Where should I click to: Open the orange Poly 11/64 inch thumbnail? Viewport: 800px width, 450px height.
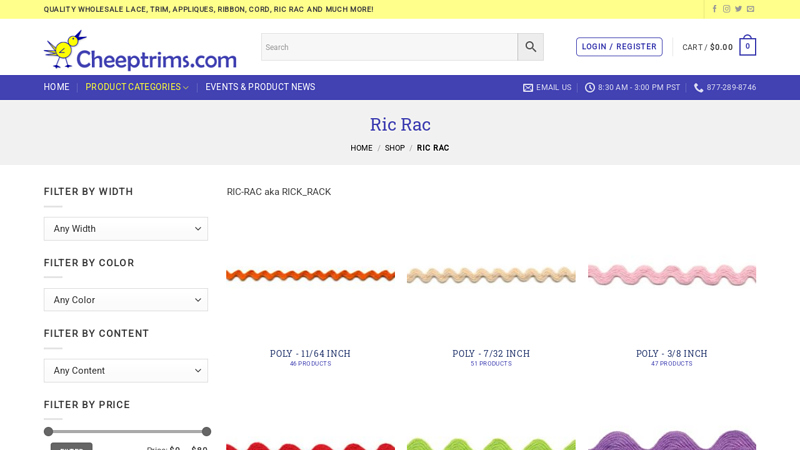[310, 274]
